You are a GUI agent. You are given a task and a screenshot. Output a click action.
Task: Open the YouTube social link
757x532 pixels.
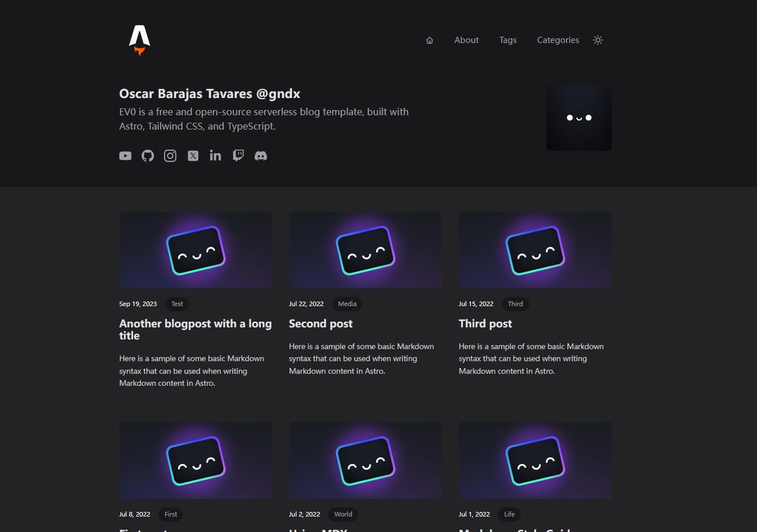pyautogui.click(x=125, y=156)
